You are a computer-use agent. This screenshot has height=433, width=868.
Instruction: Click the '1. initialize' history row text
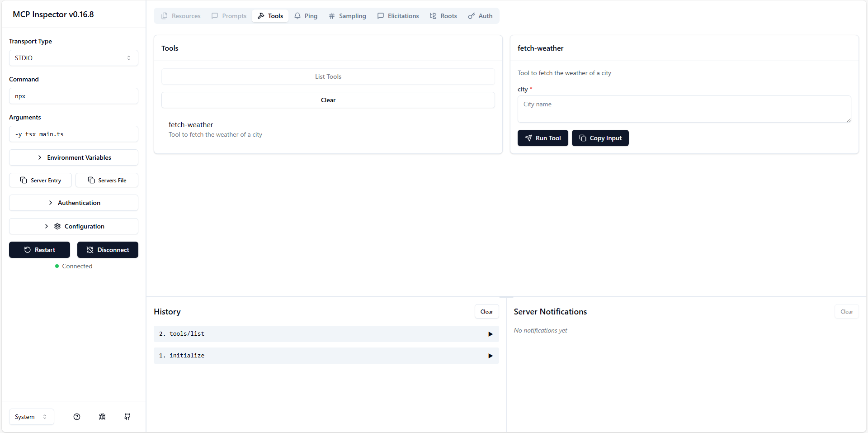click(x=182, y=356)
